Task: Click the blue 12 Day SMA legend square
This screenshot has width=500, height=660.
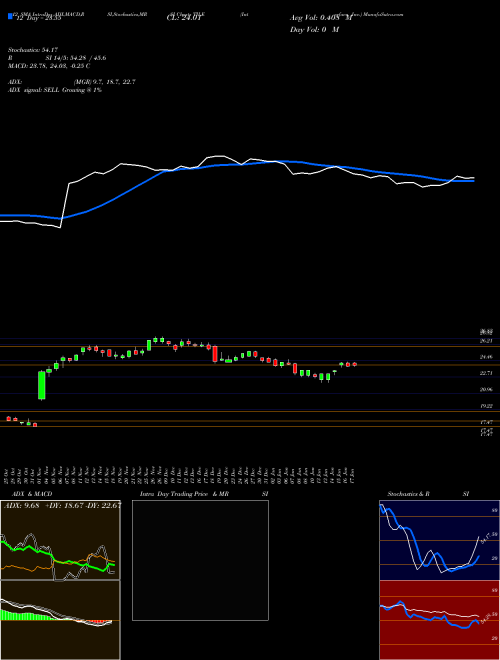Action: 10,16
